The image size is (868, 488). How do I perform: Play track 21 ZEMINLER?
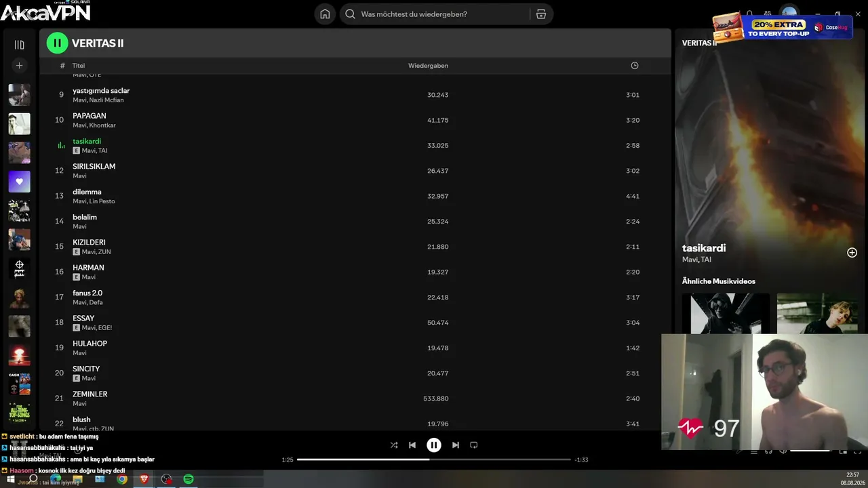[x=355, y=399]
